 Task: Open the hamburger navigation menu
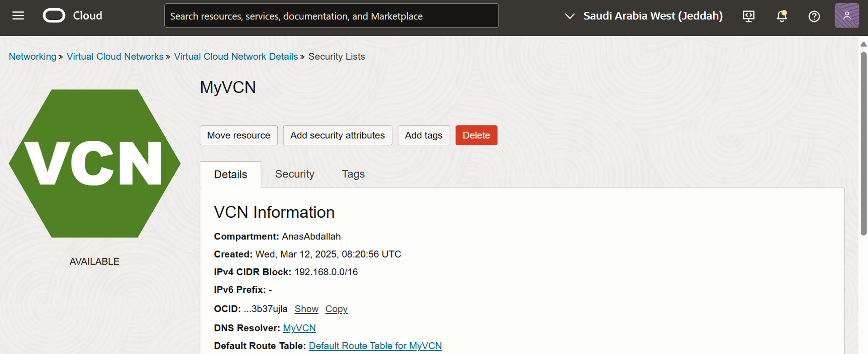pyautogui.click(x=18, y=16)
